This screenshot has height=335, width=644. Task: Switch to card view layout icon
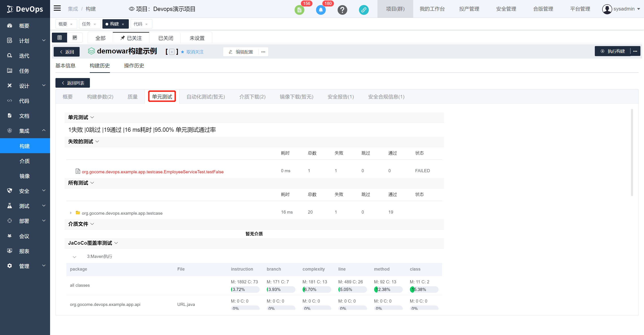tap(75, 38)
